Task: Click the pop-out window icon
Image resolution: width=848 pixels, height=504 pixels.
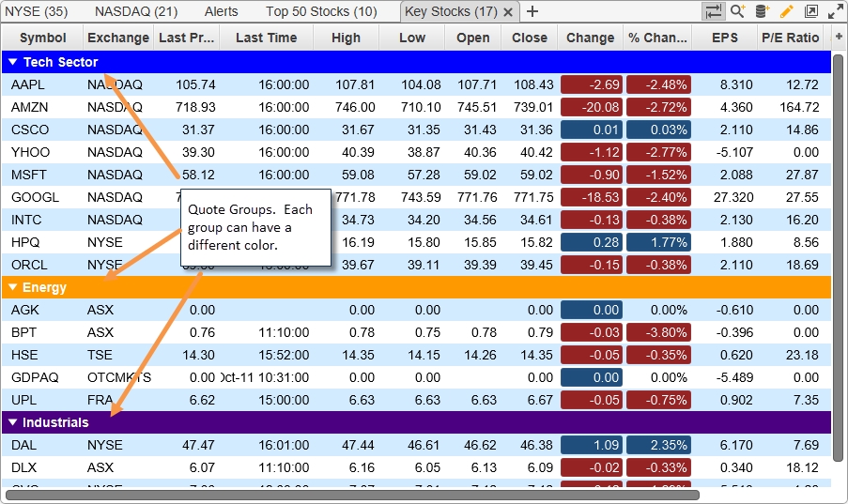Action: (811, 11)
